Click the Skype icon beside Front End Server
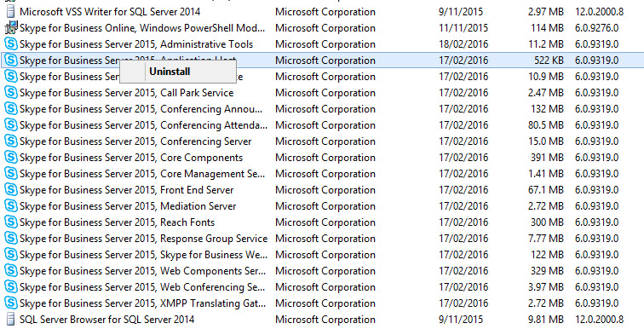Screen dimensions: 644x329 (x=11, y=190)
